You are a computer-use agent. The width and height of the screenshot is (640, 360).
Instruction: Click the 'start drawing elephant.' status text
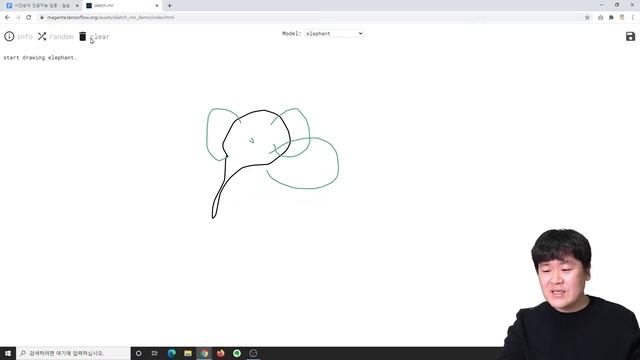coord(40,58)
